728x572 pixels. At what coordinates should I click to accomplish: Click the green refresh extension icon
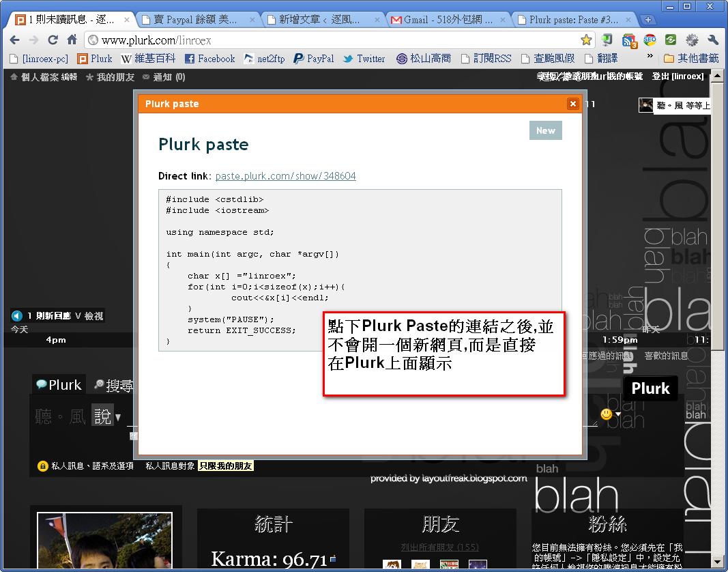click(x=670, y=40)
